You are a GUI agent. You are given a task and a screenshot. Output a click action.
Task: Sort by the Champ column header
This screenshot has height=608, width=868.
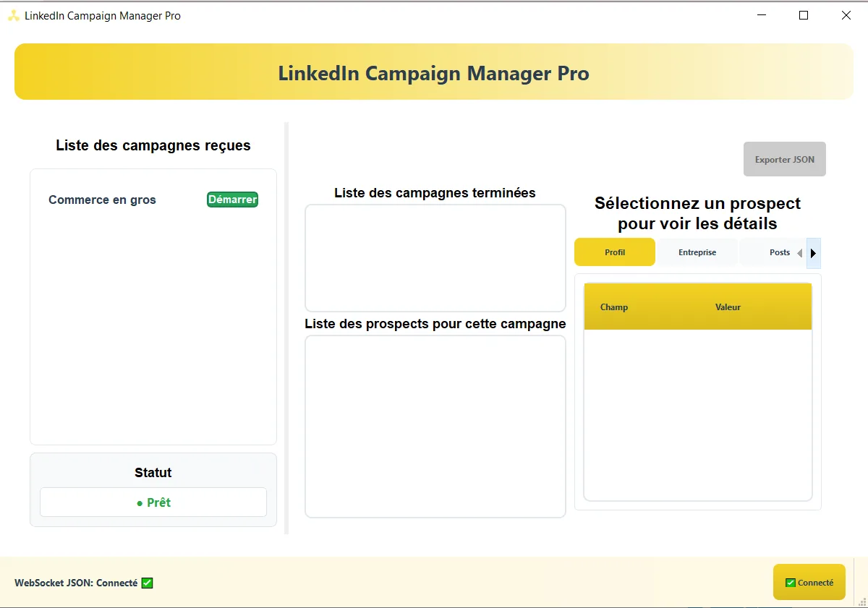[x=614, y=307]
